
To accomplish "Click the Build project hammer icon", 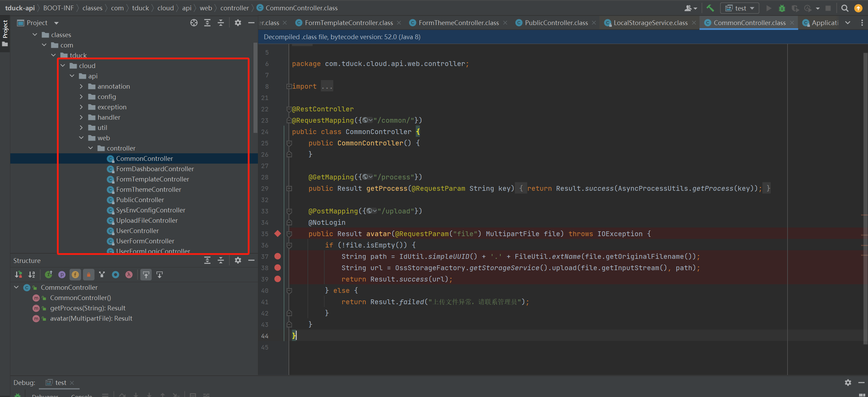I will click(x=710, y=8).
